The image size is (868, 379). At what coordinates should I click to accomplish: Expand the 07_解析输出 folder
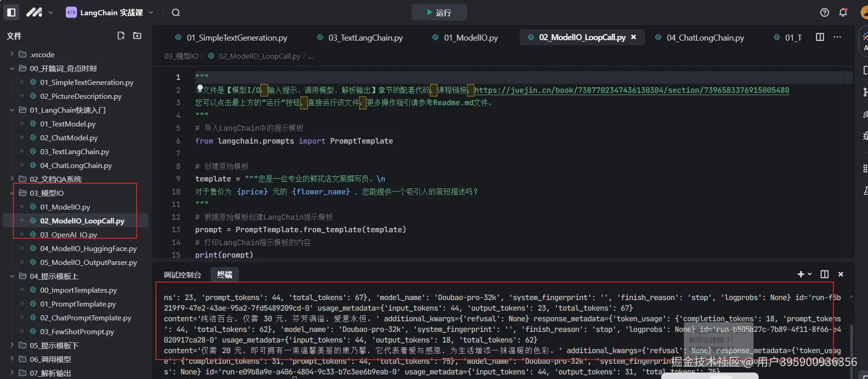(12, 373)
